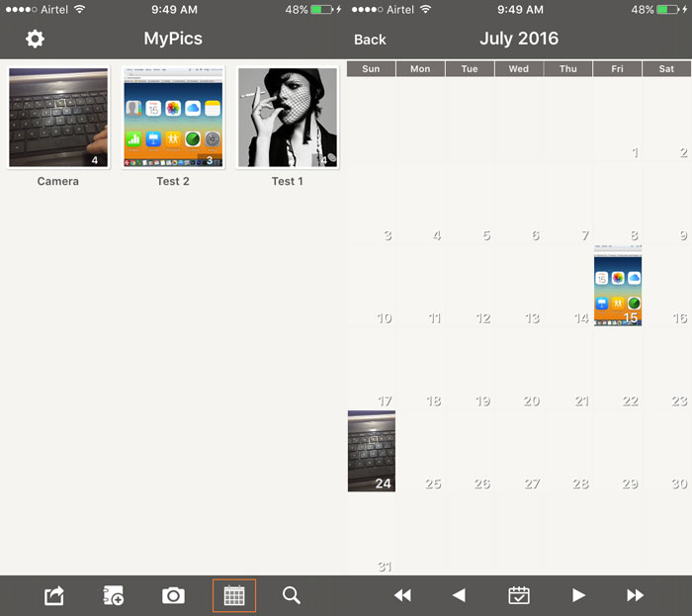
Task: Skip back with the double-left arrow
Action: 402,595
